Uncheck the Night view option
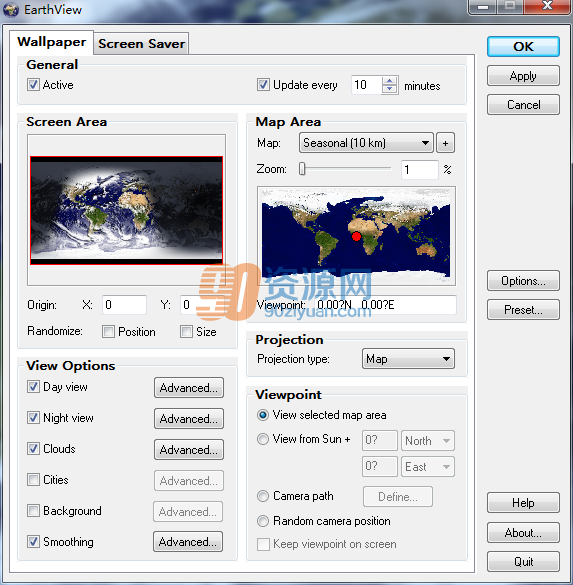Image resolution: width=573 pixels, height=585 pixels. pyautogui.click(x=33, y=417)
